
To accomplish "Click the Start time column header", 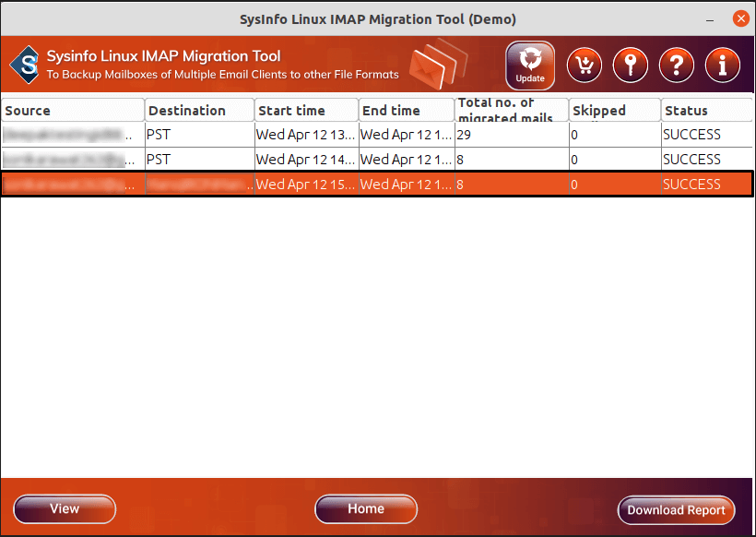I will click(x=307, y=110).
